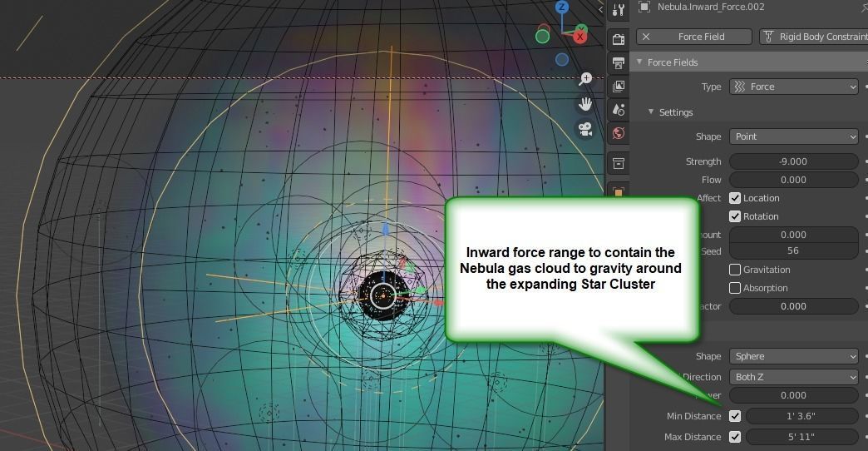
Task: Click the white-circled black sphere at the viewport center
Action: click(382, 296)
